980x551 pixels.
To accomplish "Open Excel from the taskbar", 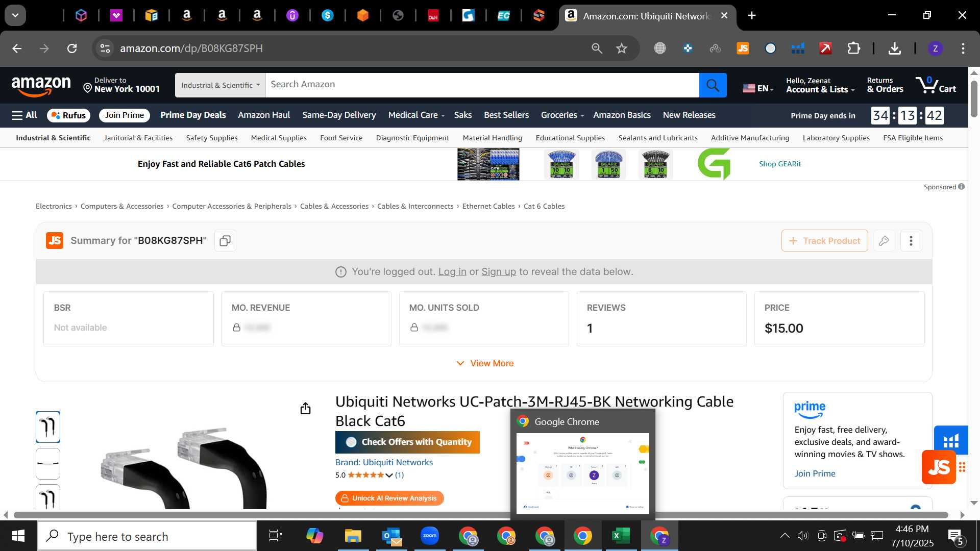I will coord(621,536).
